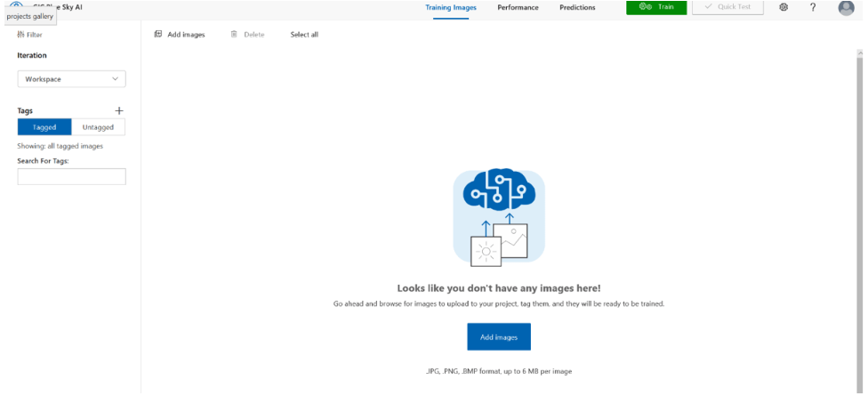Select the Tagged toggle
Viewport: 868px width, 404px height.
coord(44,127)
